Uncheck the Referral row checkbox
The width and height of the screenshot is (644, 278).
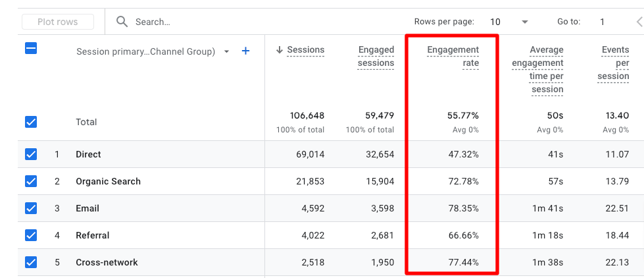tap(31, 235)
